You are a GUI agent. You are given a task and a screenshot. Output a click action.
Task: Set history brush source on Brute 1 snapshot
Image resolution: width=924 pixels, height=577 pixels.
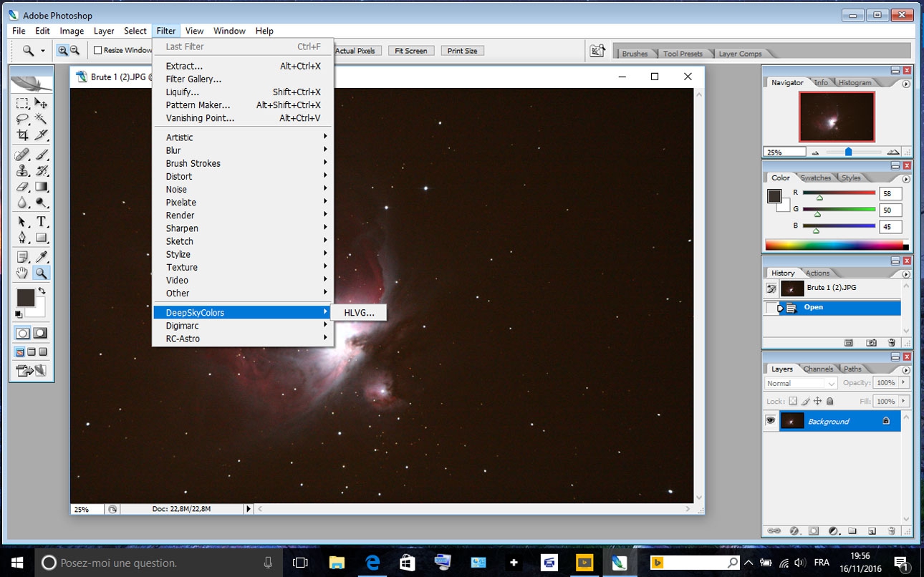coord(771,288)
